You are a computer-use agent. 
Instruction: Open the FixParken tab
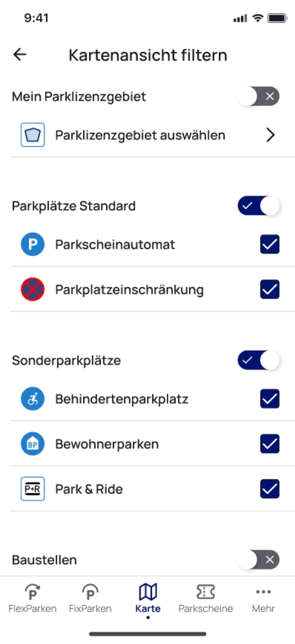click(x=90, y=598)
